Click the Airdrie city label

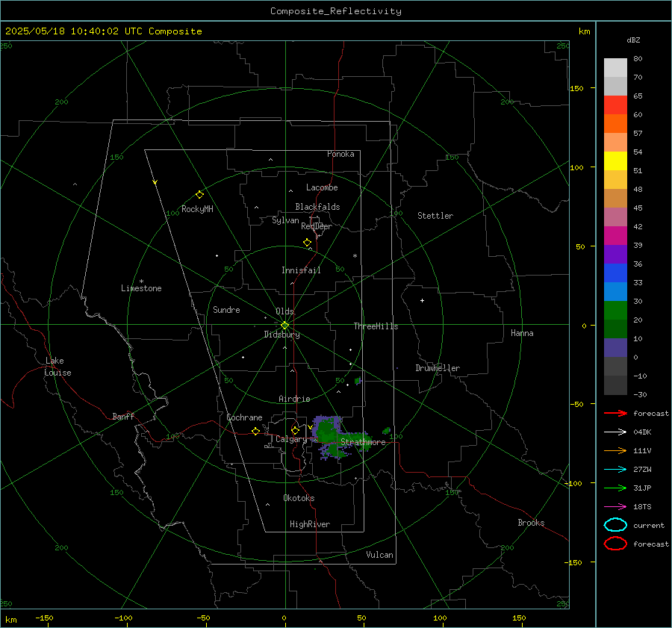click(x=294, y=399)
